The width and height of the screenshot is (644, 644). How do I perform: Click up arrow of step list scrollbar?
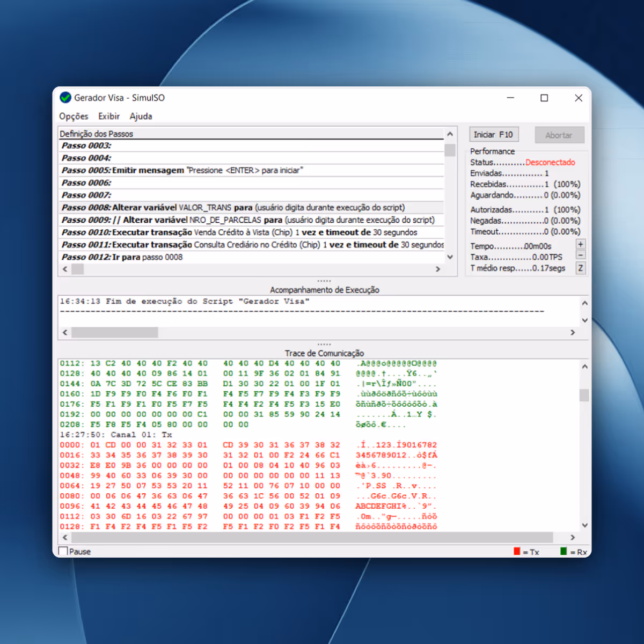(450, 134)
